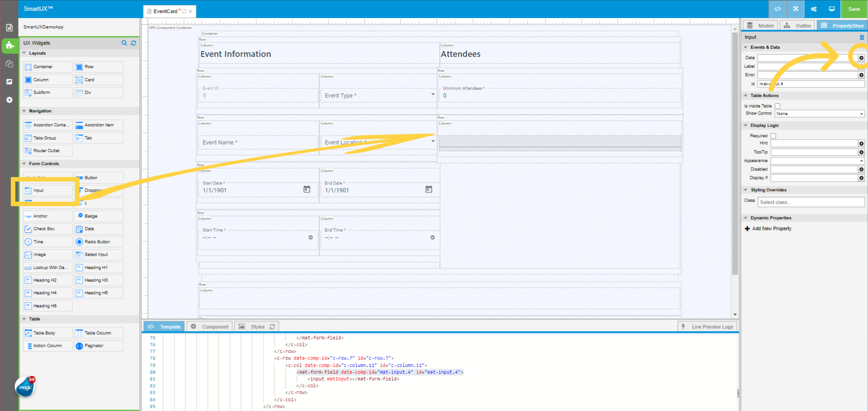Click the double-gears icon in the top toolbar
This screenshot has width=868, height=411.
coord(813,9)
